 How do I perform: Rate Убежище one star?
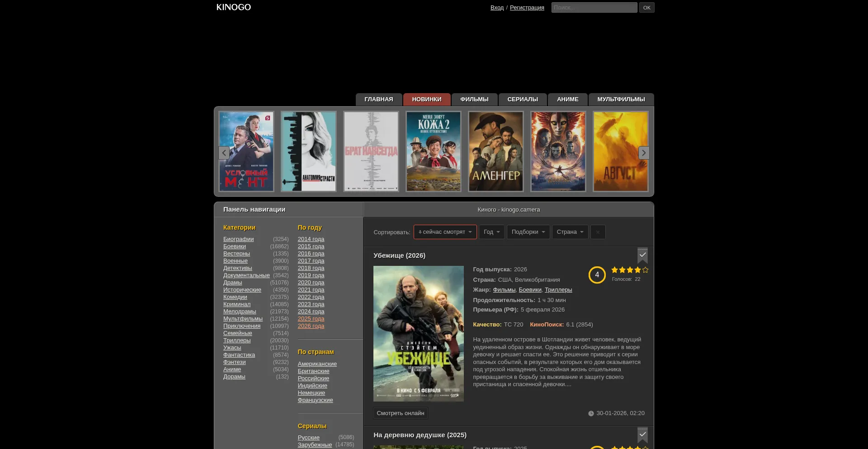click(x=615, y=270)
